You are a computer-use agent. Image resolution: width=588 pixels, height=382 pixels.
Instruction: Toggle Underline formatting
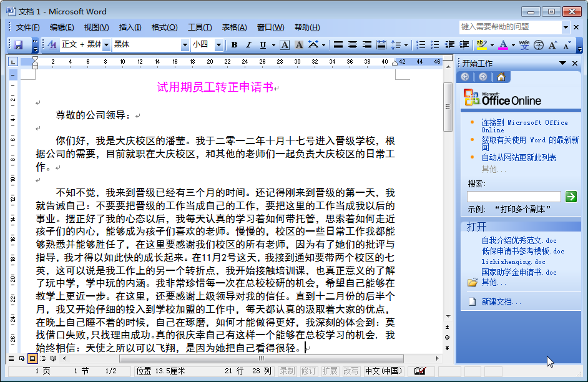(x=263, y=45)
